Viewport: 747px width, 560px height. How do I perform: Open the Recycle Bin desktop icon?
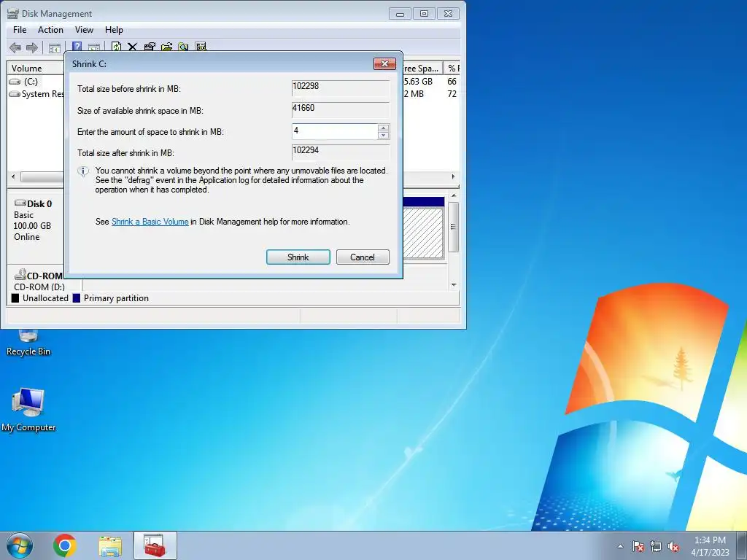pyautogui.click(x=28, y=343)
